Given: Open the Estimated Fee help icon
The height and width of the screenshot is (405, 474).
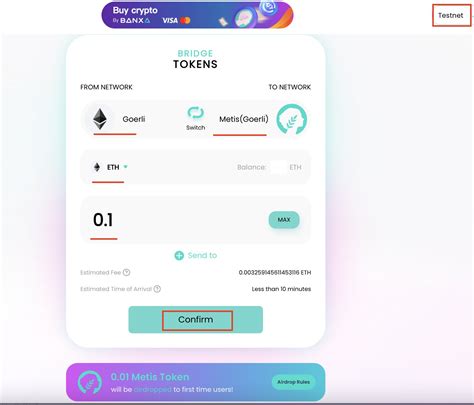Looking at the screenshot, I should (x=126, y=272).
